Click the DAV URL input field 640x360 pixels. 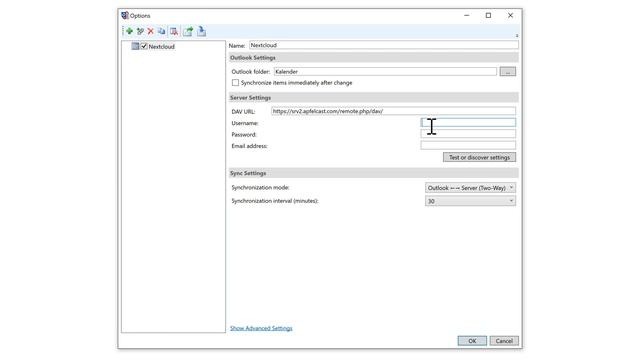click(x=393, y=111)
